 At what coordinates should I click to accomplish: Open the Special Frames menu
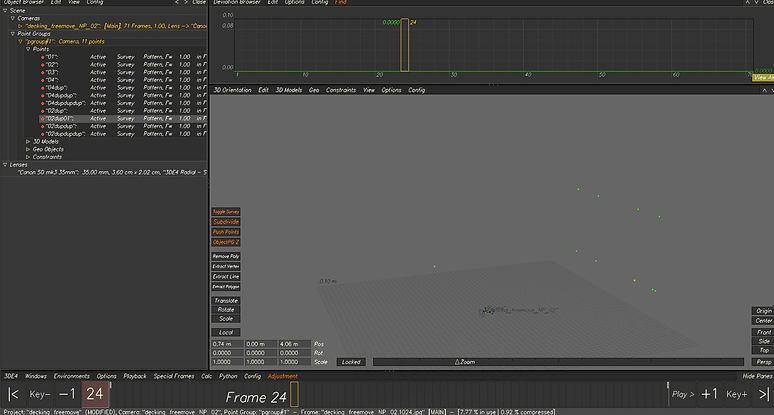(x=174, y=377)
